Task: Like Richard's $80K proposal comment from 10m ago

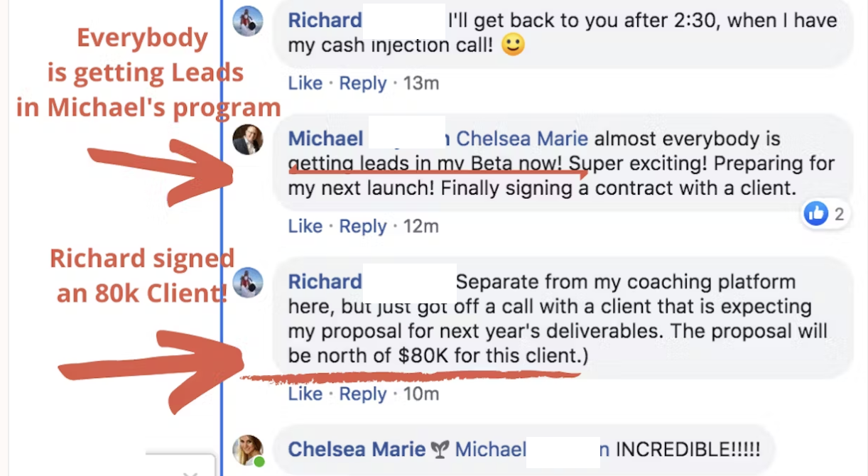Action: tap(305, 394)
